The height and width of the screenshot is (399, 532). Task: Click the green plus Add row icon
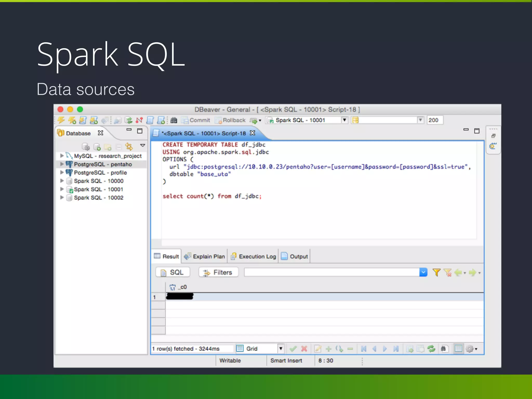(x=329, y=349)
